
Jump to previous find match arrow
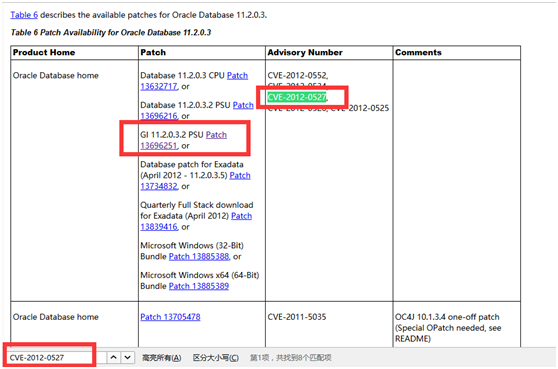(114, 357)
